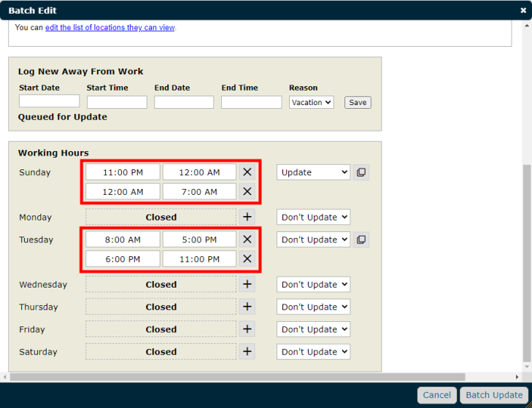The height and width of the screenshot is (408, 532).
Task: Open Monday's Don't Update dropdown
Action: pos(313,217)
